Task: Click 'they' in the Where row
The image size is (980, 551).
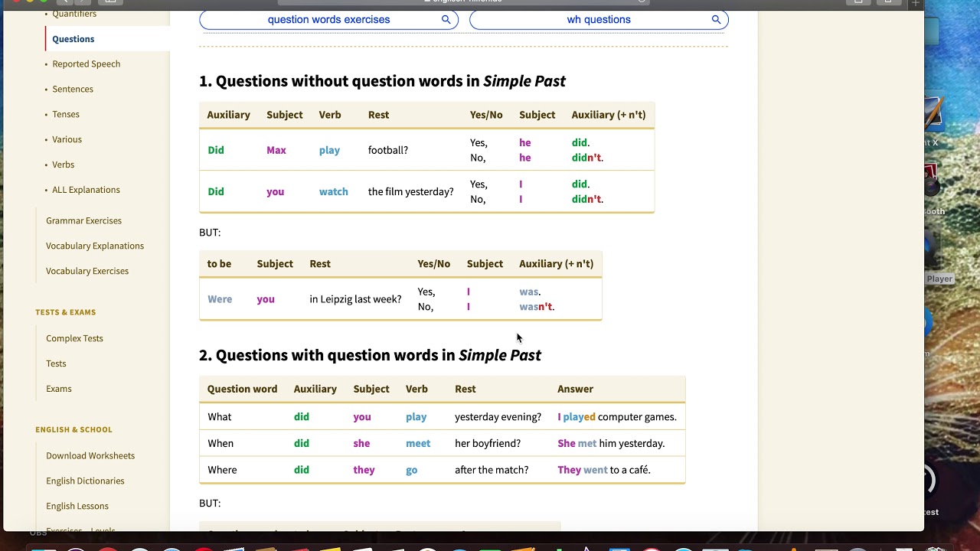Action: click(x=364, y=470)
